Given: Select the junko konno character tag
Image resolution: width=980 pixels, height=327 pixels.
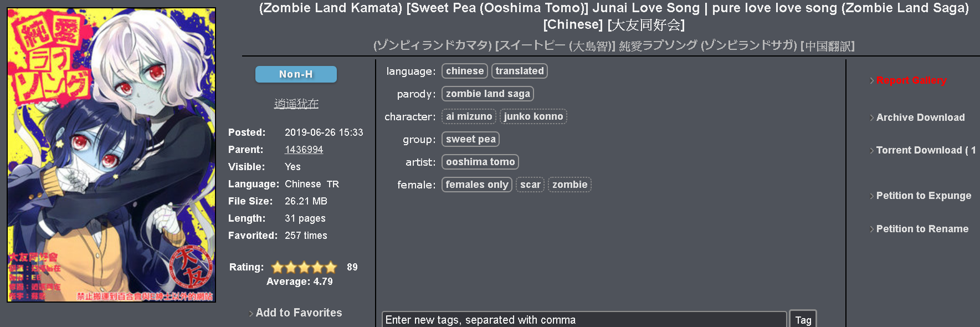Looking at the screenshot, I should click(x=533, y=116).
